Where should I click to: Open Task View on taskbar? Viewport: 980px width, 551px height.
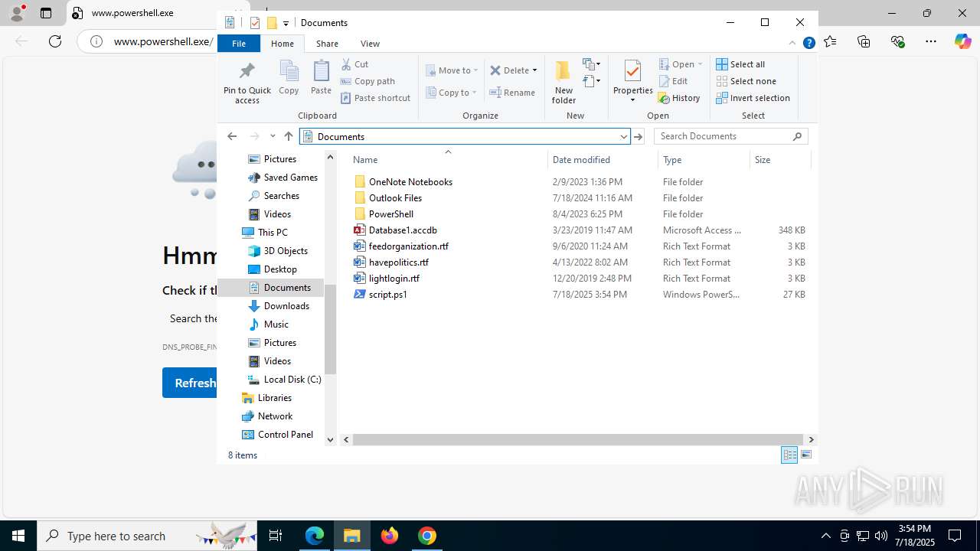coord(276,536)
